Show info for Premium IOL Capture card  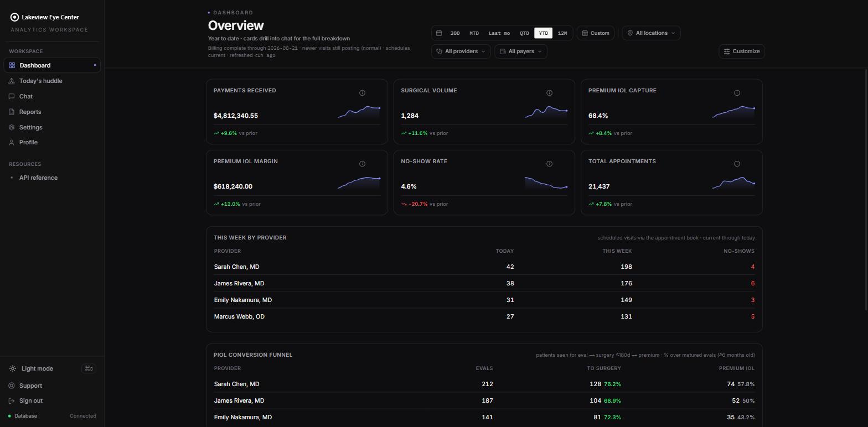coord(737,93)
